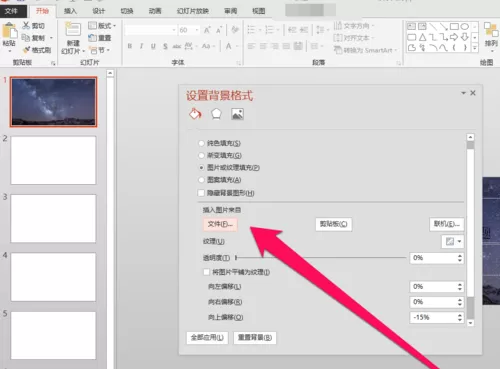Enable tile picture as texture checkbox
Viewport: 500px width, 369px height.
tap(206, 272)
